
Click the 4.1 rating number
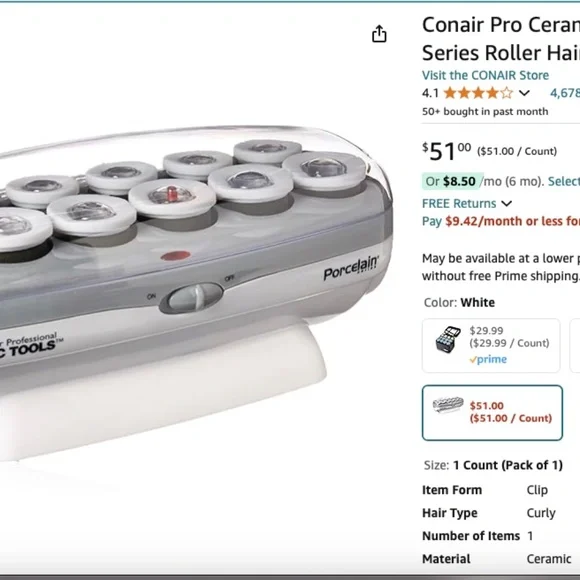tap(430, 93)
